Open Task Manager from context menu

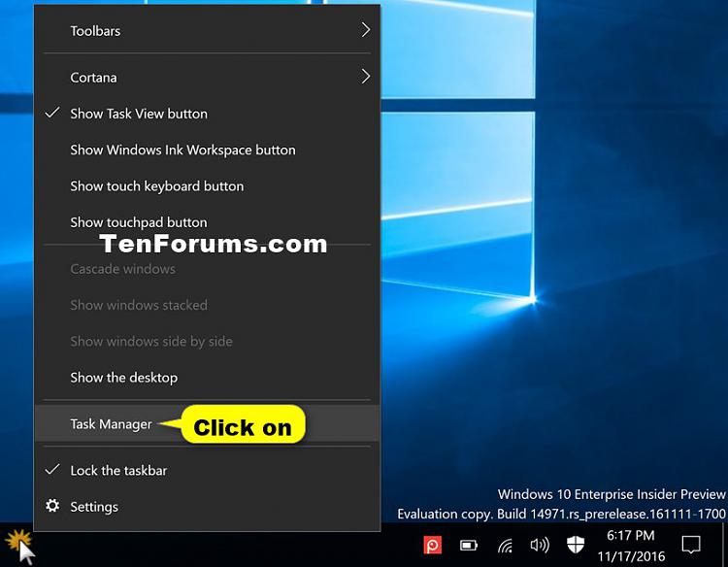pyautogui.click(x=207, y=423)
